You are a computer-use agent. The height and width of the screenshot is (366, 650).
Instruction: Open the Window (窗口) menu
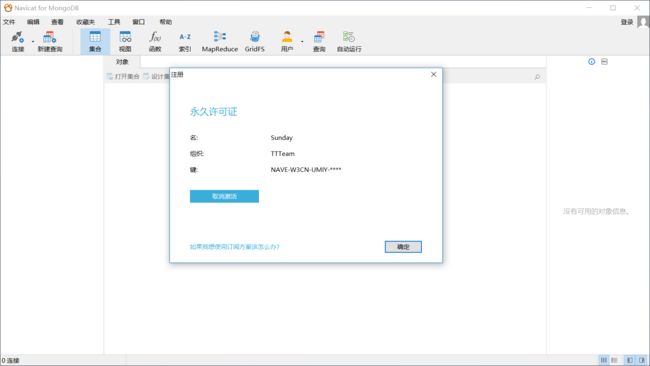(138, 22)
